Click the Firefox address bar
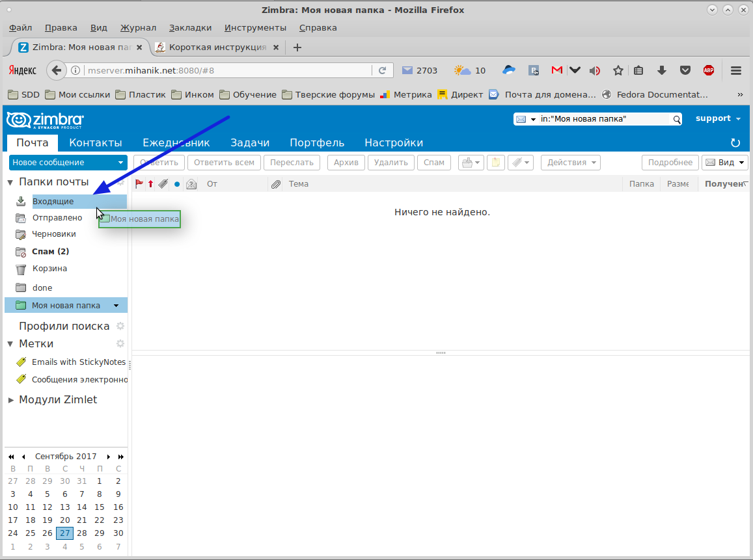The width and height of the screenshot is (753, 560). coord(228,70)
